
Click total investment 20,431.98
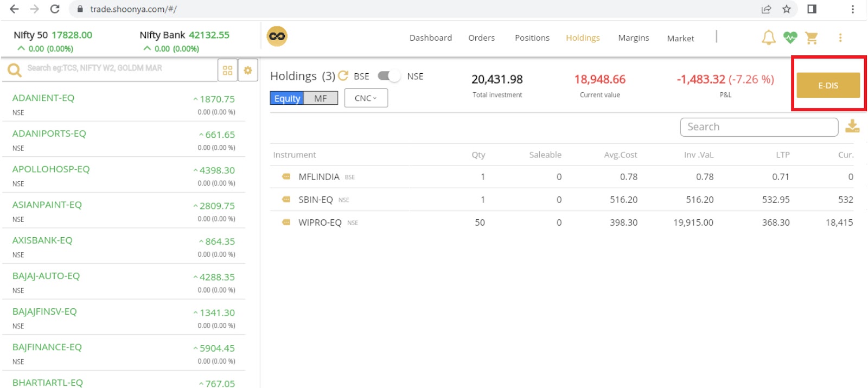click(497, 79)
